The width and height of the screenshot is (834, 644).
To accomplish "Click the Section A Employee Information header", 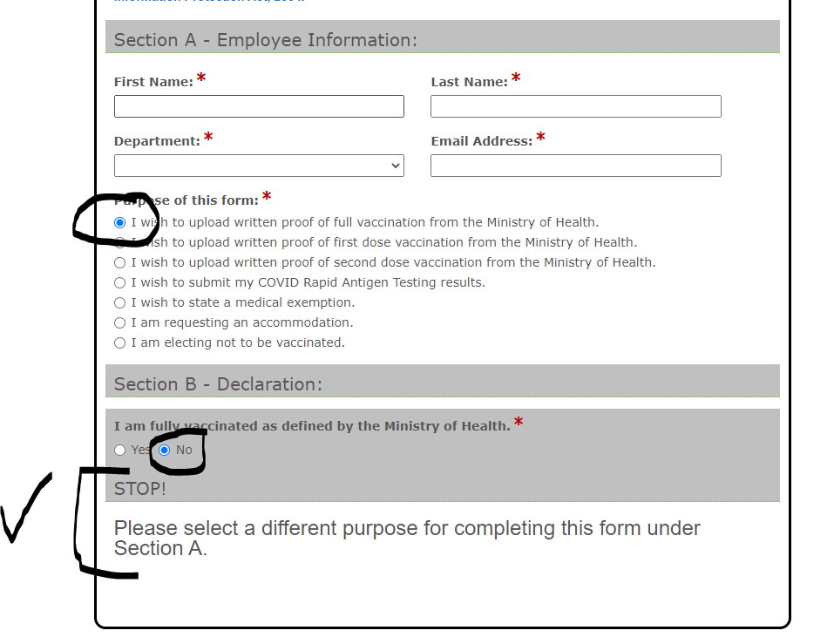I will click(x=266, y=40).
